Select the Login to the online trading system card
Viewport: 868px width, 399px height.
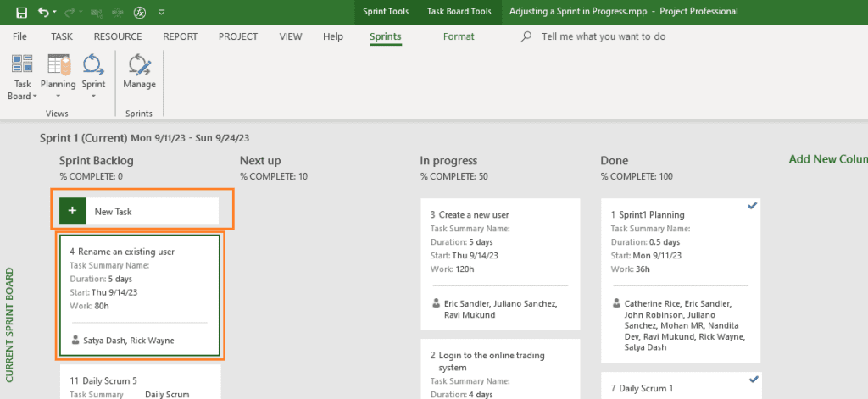point(500,369)
